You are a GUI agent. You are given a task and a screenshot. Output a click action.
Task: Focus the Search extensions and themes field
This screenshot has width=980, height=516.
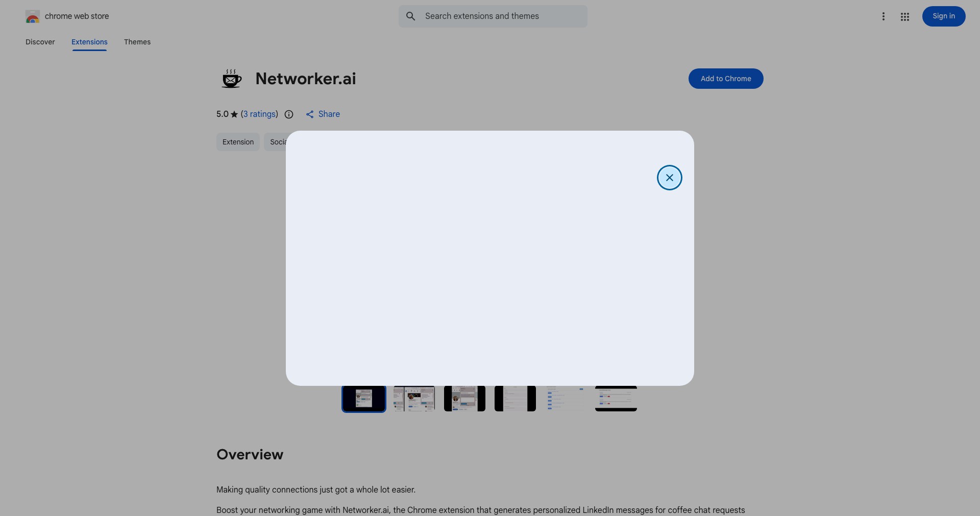493,16
